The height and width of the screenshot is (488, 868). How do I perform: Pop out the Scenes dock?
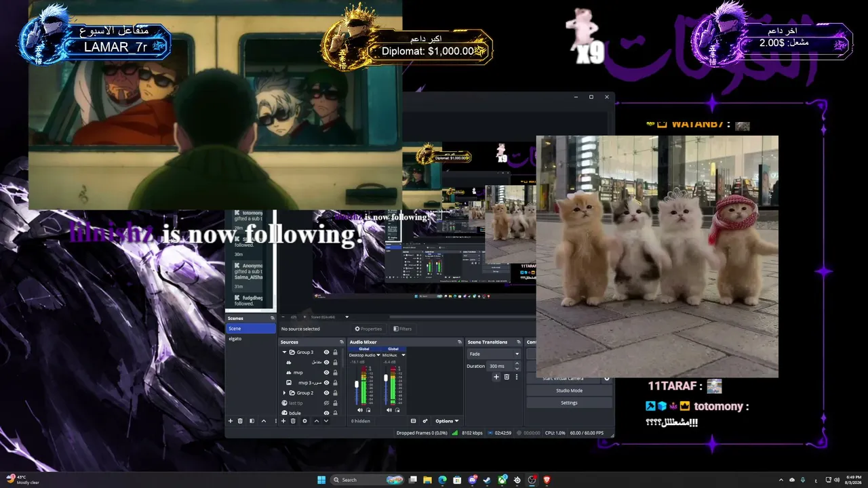[x=273, y=318]
